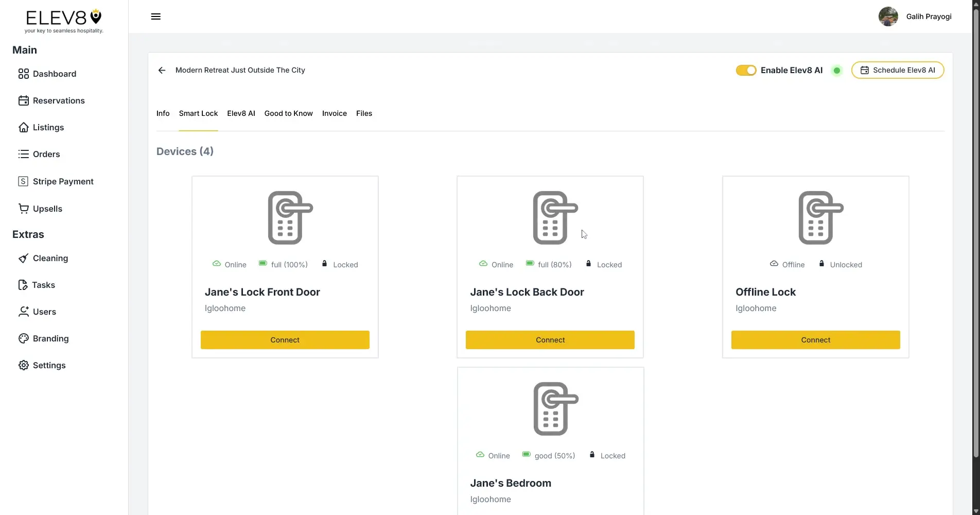980x515 pixels.
Task: Click Galih Prayogi's profile avatar
Action: (888, 16)
